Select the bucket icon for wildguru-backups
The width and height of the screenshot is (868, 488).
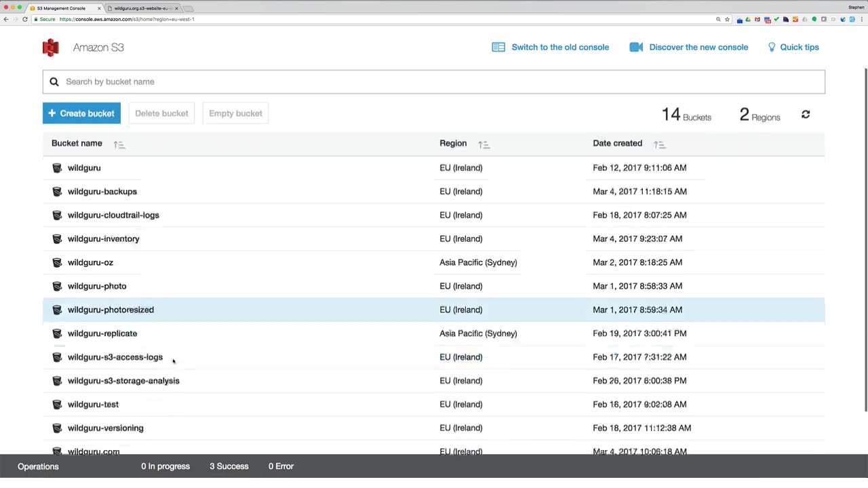pyautogui.click(x=57, y=192)
